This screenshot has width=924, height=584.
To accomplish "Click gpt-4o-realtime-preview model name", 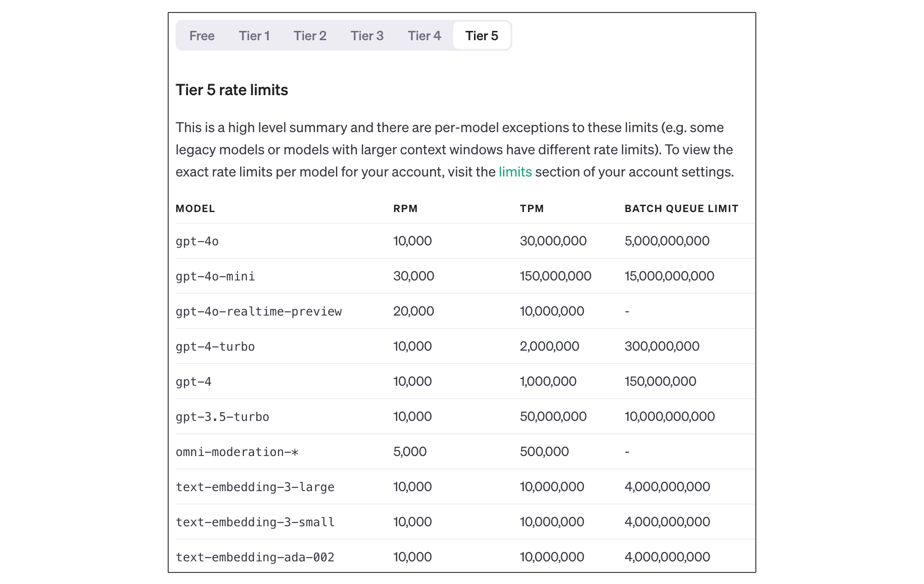I will point(259,311).
